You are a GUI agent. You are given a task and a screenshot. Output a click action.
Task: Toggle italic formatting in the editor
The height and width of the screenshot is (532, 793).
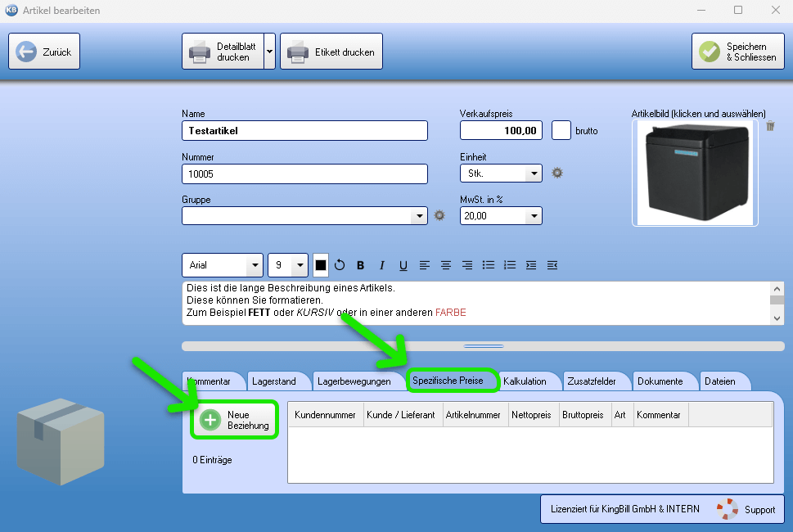381,265
